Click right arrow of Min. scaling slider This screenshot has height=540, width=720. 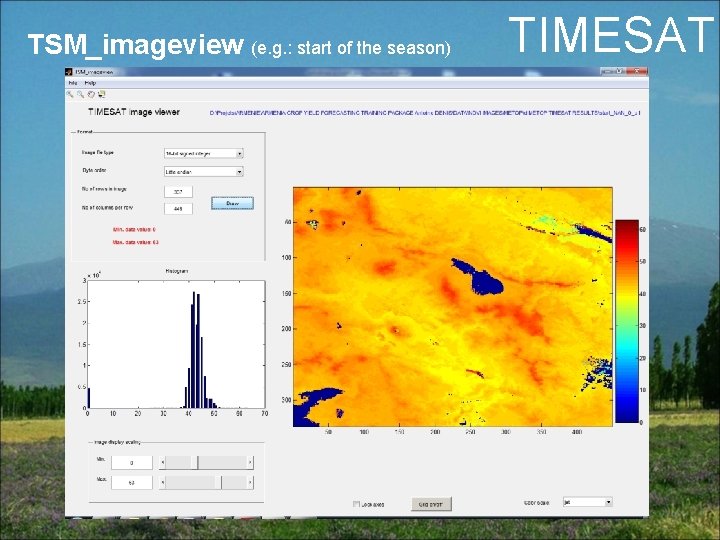tap(250, 462)
